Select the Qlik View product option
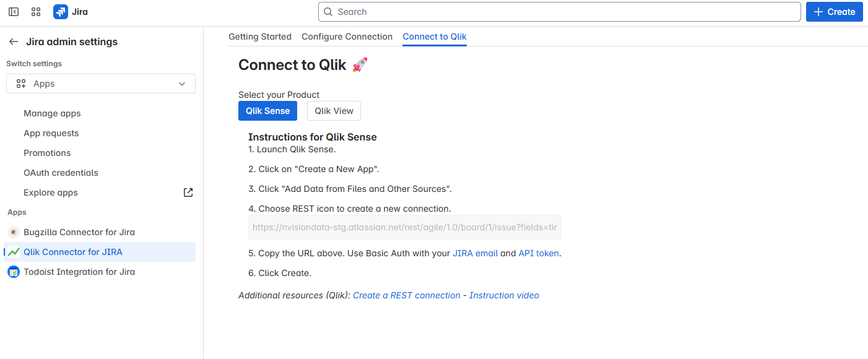Image resolution: width=868 pixels, height=359 pixels. point(334,111)
